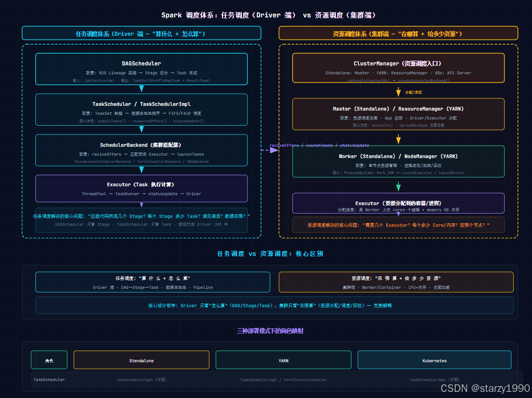This screenshot has height=398, width=532.
Task: Click 'TaskSchedulerImpl (不变)' under the Standalone column
Action: pos(142,380)
